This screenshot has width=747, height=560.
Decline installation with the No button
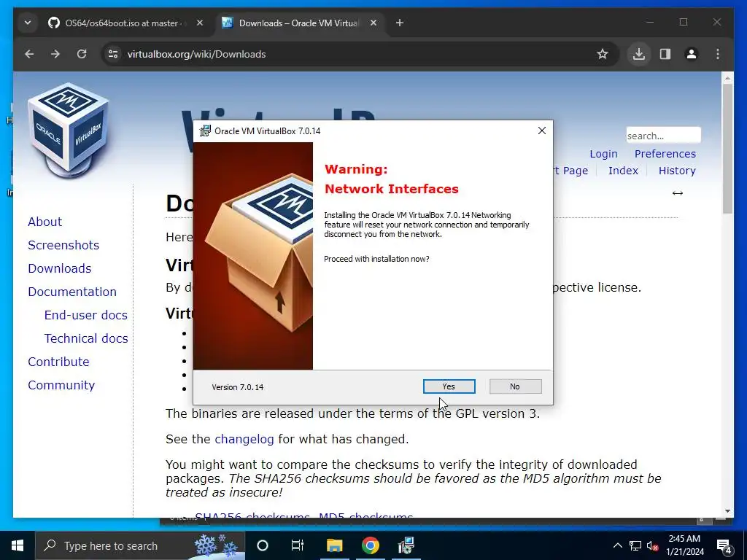pos(515,386)
